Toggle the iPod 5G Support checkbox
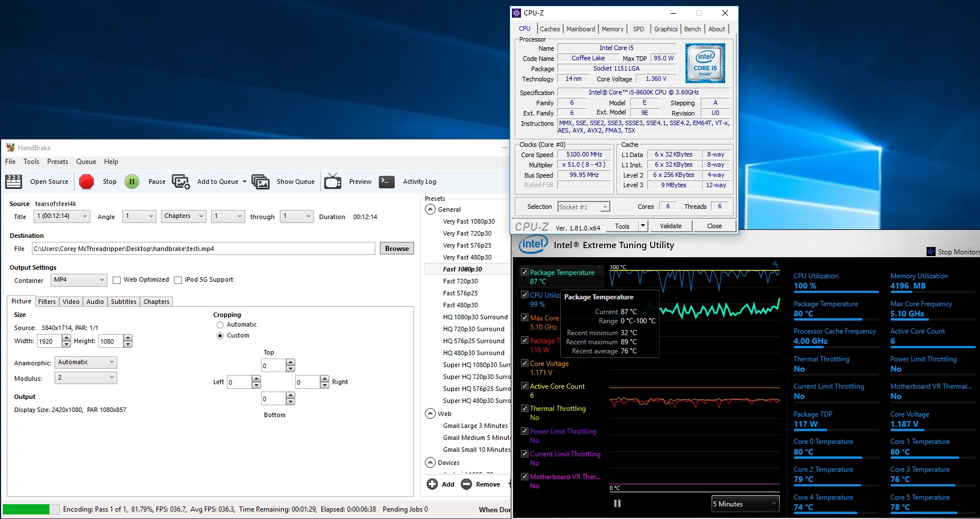 178,280
